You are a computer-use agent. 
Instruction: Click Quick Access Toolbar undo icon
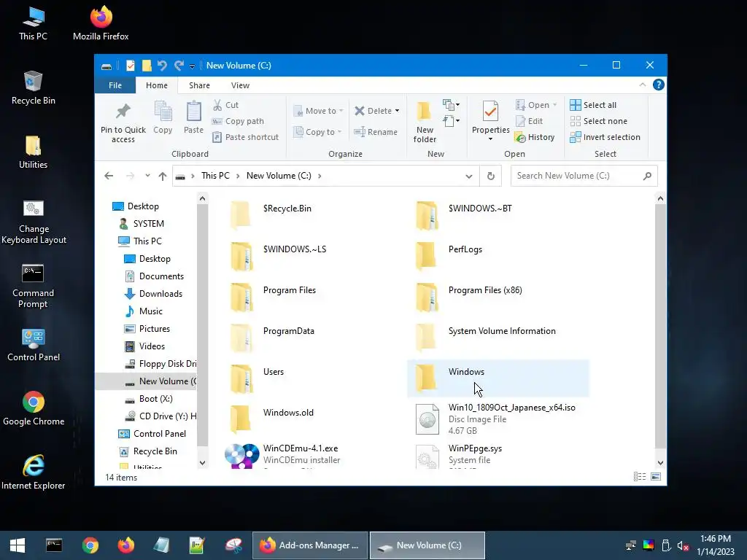[162, 65]
